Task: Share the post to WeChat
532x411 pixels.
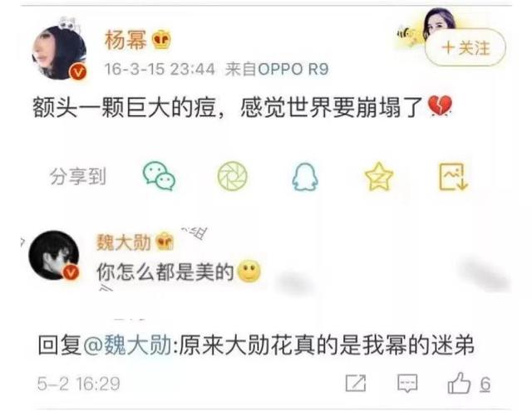Action: [x=159, y=176]
